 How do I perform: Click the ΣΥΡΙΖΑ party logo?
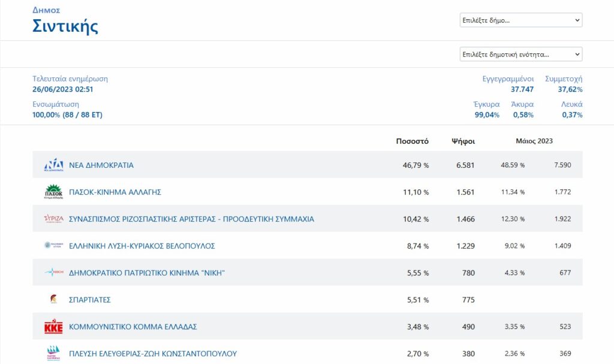pos(53,219)
